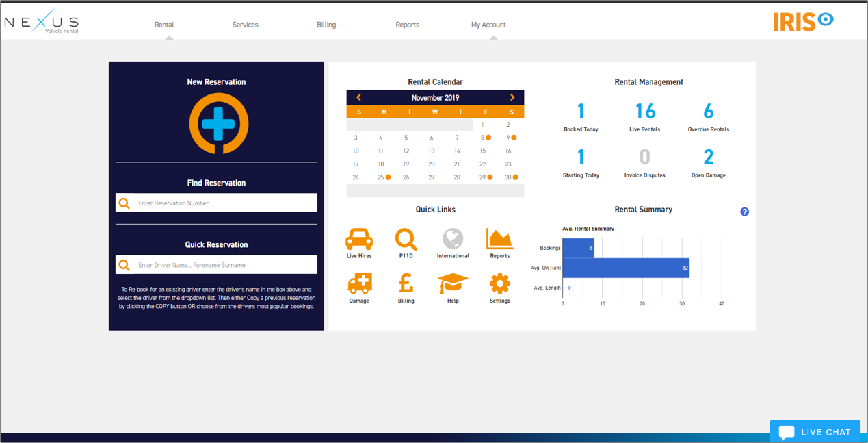
Task: Expand the Rental menu in the navigation bar
Action: pyautogui.click(x=164, y=24)
